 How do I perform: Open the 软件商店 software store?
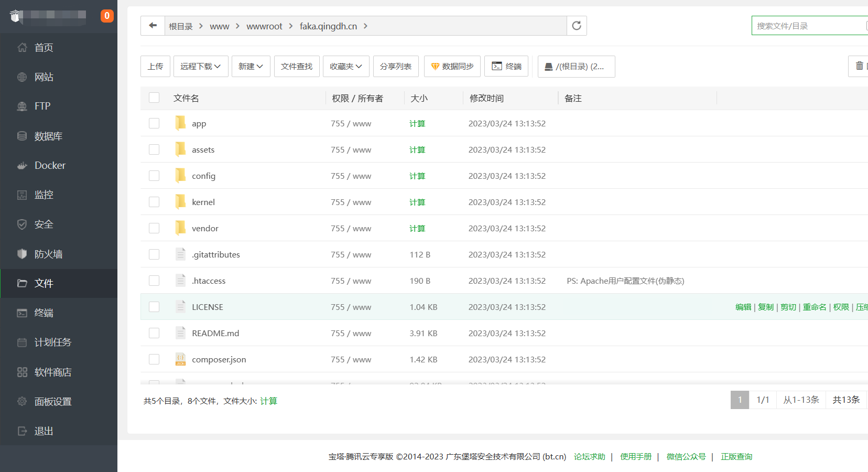pos(55,372)
